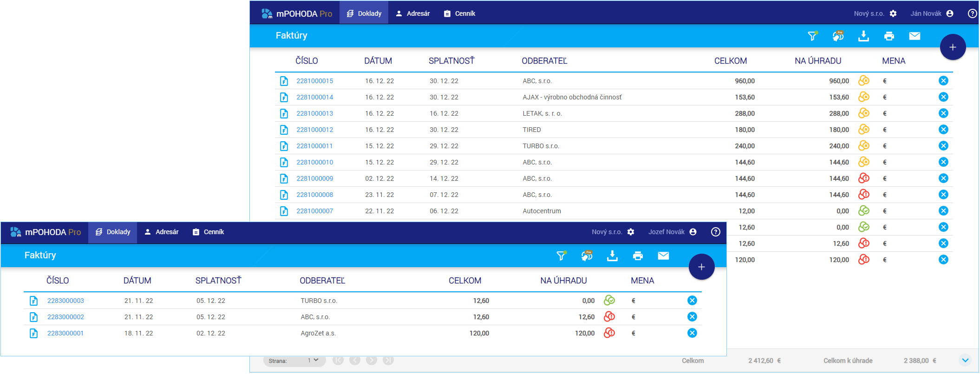Select LETAK, s. r. o. customer cell

[x=542, y=113]
